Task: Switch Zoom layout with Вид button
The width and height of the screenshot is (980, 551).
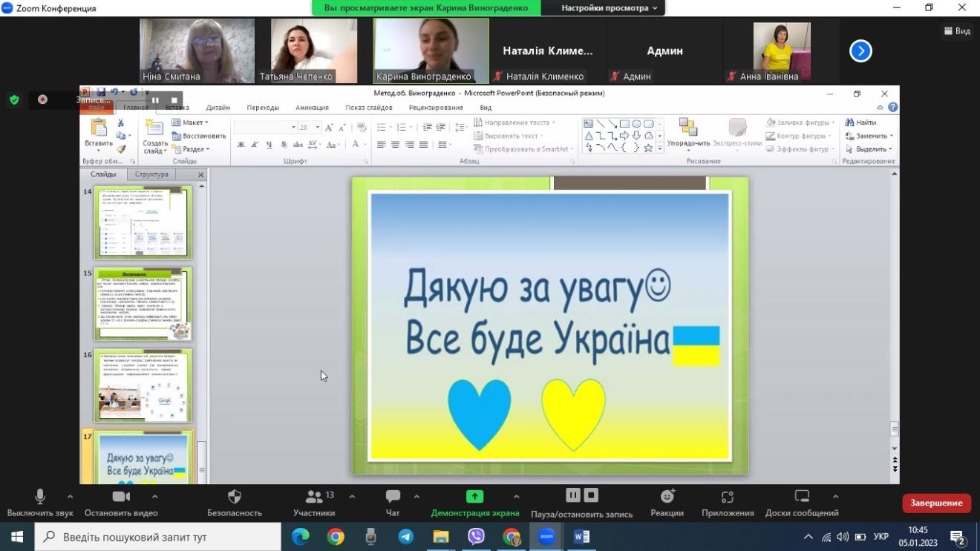Action: coord(958,30)
